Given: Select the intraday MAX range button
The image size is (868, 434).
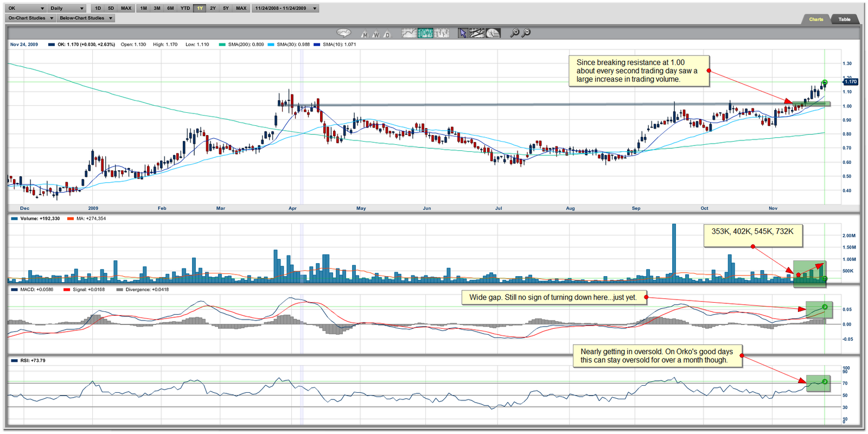Looking at the screenshot, I should pyautogui.click(x=126, y=8).
